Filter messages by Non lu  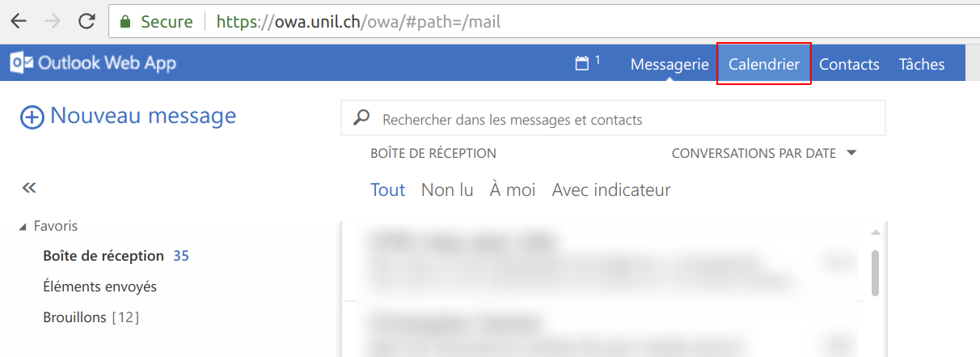tap(447, 190)
